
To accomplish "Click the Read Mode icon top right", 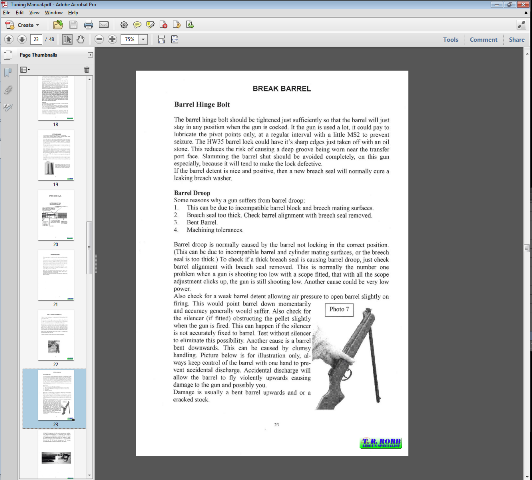I will (521, 25).
